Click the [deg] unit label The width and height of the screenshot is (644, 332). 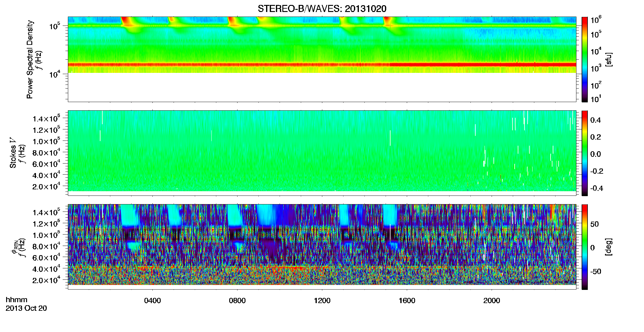pyautogui.click(x=609, y=247)
